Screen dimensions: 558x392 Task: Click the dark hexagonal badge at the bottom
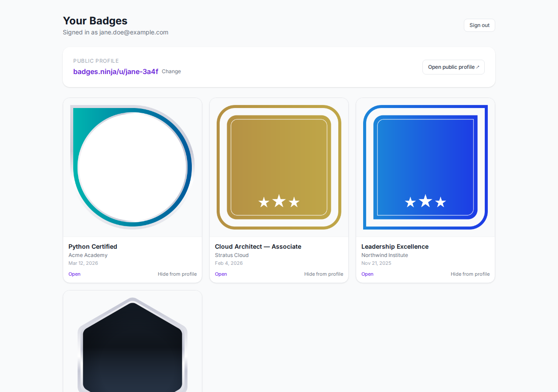coord(132,344)
